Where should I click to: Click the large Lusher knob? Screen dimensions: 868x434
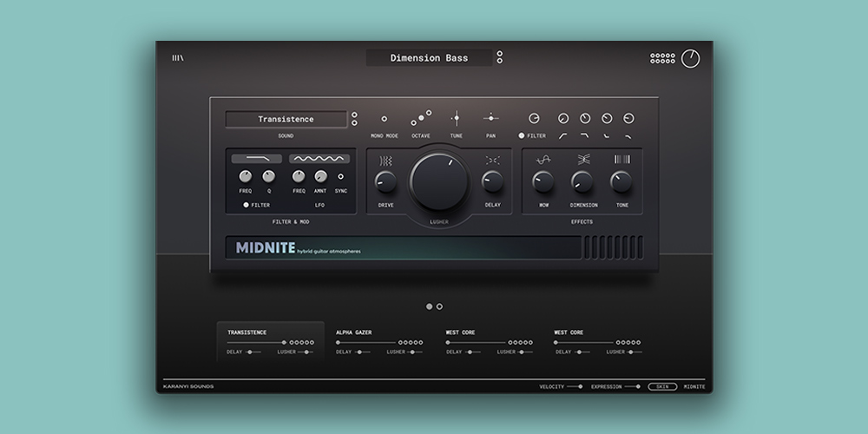(438, 181)
